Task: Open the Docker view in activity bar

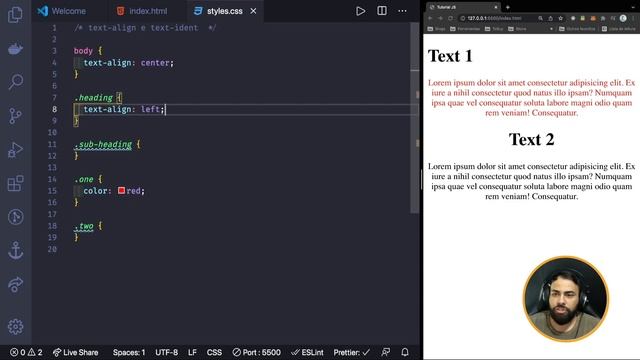Action: tap(15, 49)
